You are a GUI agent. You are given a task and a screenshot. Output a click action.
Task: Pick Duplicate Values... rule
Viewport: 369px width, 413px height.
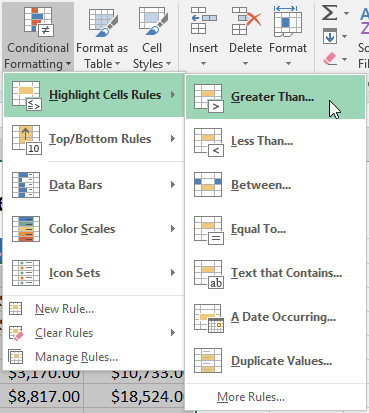[x=275, y=361]
